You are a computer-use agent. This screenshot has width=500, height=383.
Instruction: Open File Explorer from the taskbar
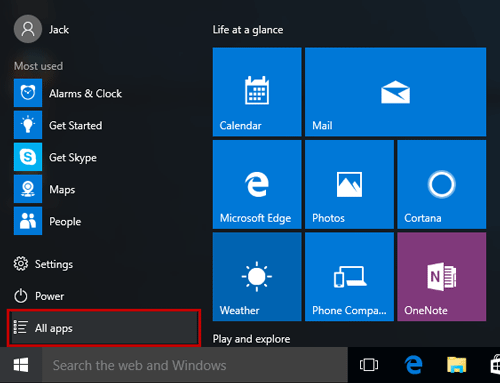tap(456, 365)
